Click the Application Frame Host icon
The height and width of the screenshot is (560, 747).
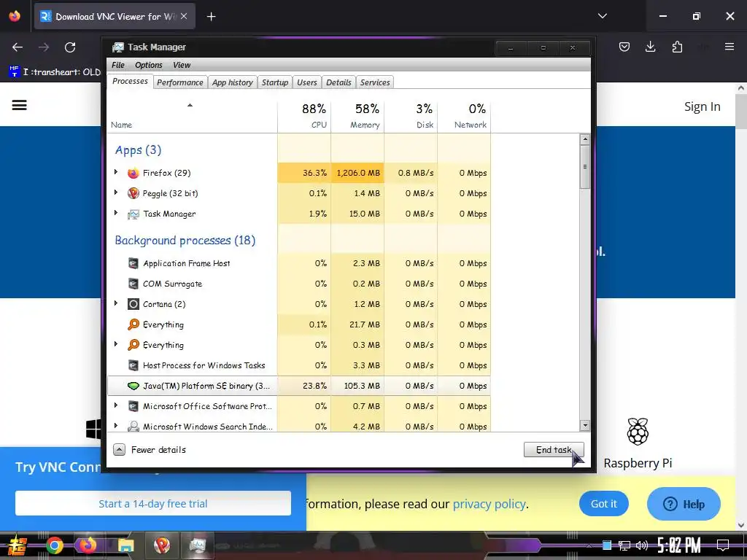(x=133, y=263)
